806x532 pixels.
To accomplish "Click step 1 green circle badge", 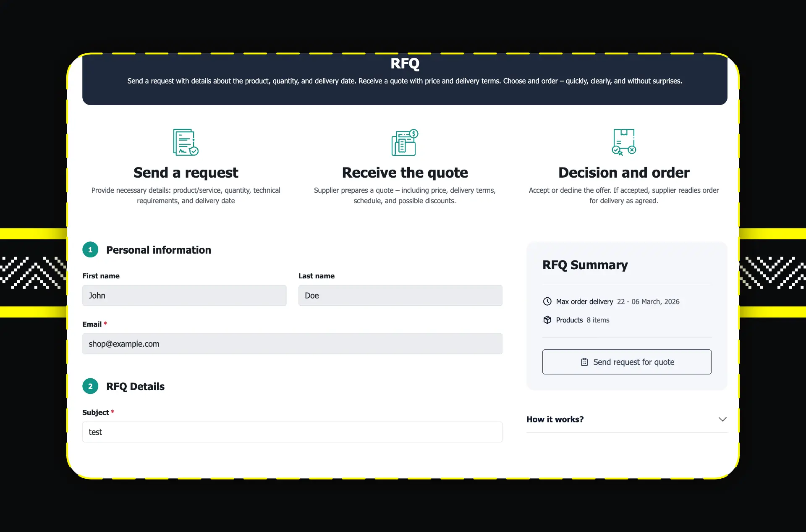I will (x=90, y=250).
